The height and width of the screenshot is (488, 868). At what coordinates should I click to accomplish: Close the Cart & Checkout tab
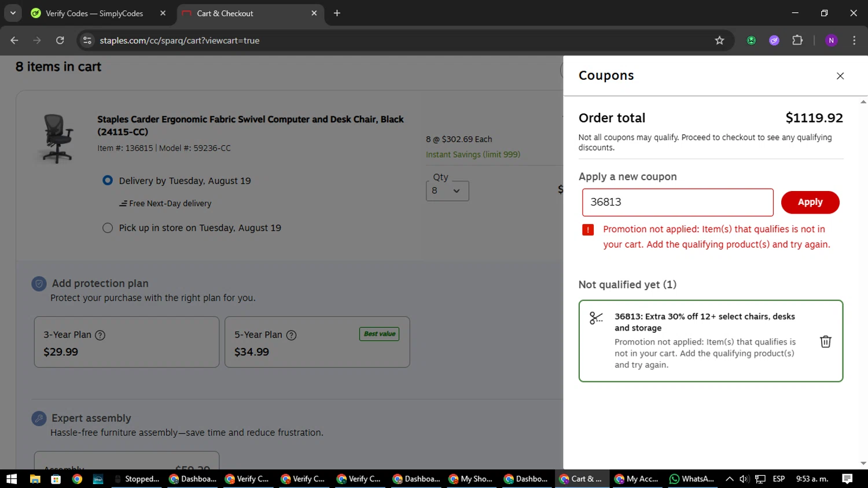pos(314,13)
